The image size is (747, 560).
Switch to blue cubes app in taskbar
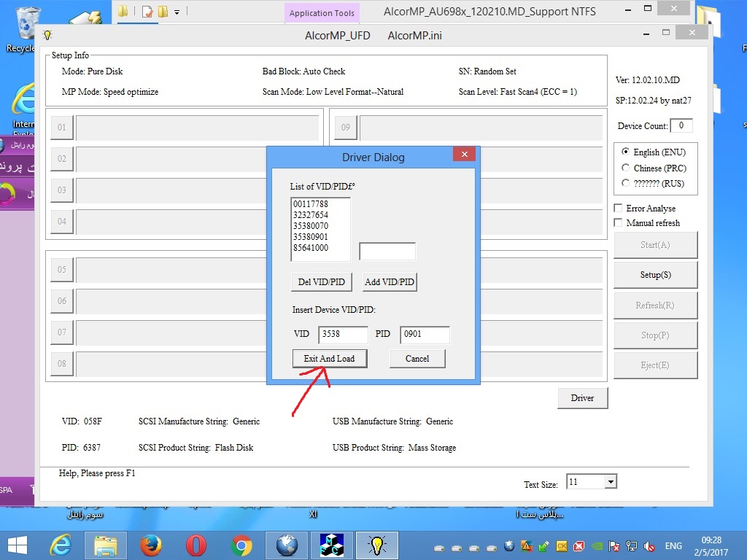[332, 545]
